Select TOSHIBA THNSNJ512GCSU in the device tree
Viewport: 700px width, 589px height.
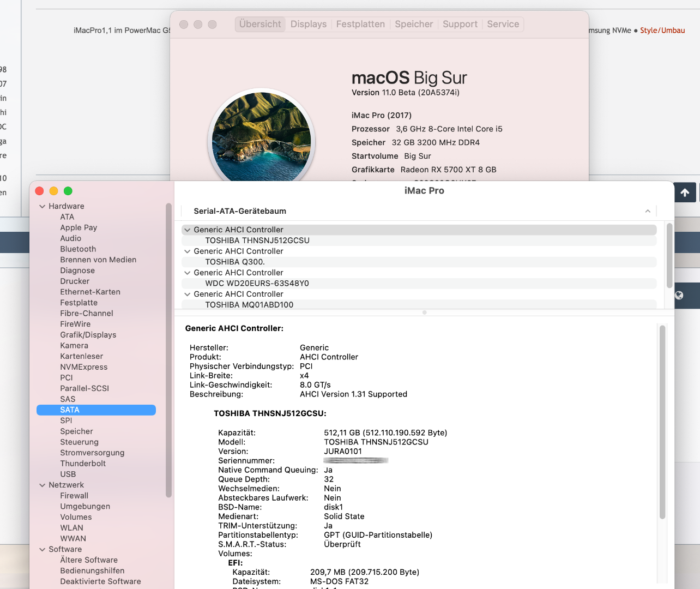[419, 241]
